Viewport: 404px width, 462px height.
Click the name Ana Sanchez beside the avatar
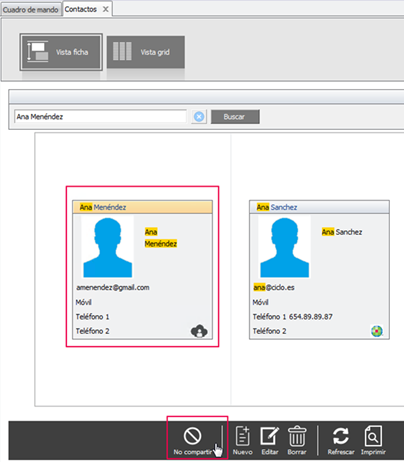click(x=342, y=232)
